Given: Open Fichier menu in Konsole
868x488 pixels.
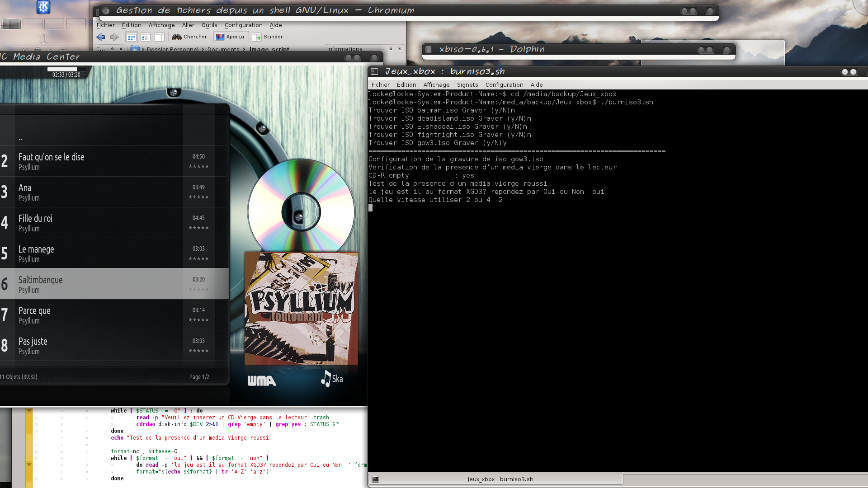Looking at the screenshot, I should point(380,85).
